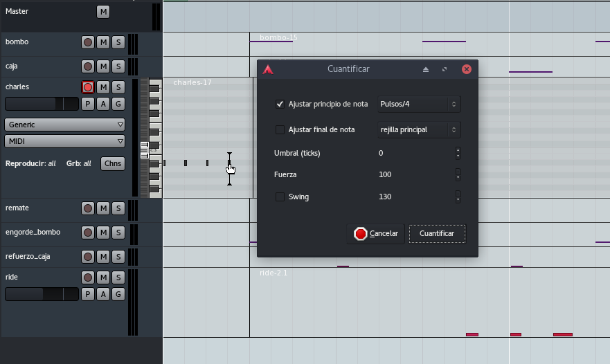Arm recording on bombo track

tap(88, 42)
